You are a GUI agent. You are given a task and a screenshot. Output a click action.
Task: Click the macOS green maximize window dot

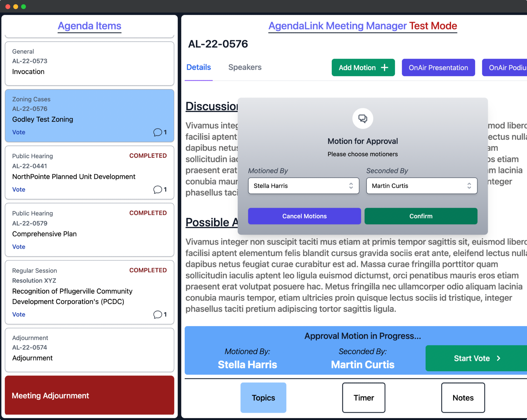click(x=24, y=7)
